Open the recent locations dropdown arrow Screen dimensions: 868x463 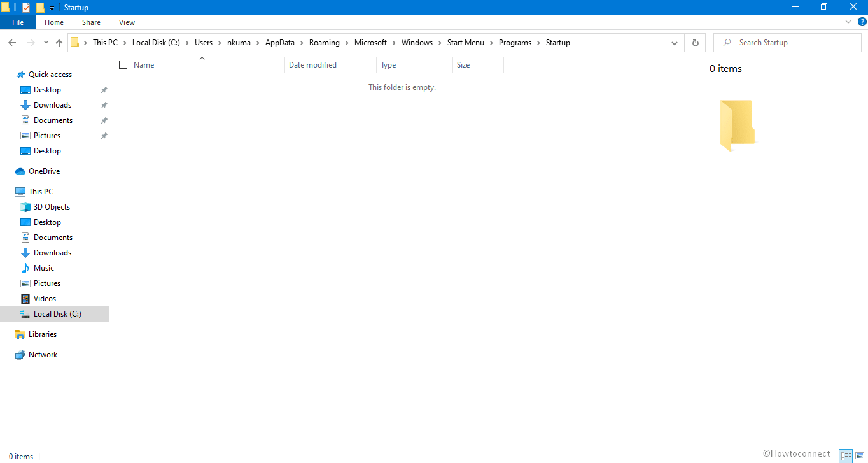pos(46,43)
